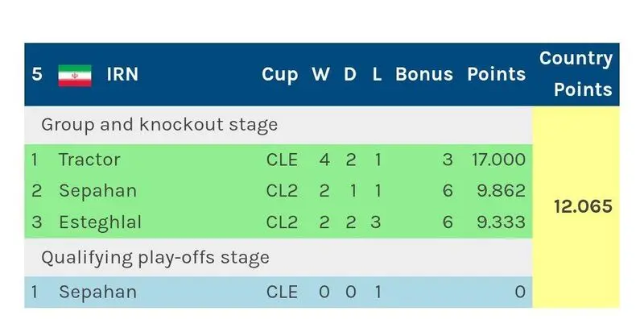Click the Iran flag icon
Viewport: 644px width, 336px height.
(x=75, y=76)
